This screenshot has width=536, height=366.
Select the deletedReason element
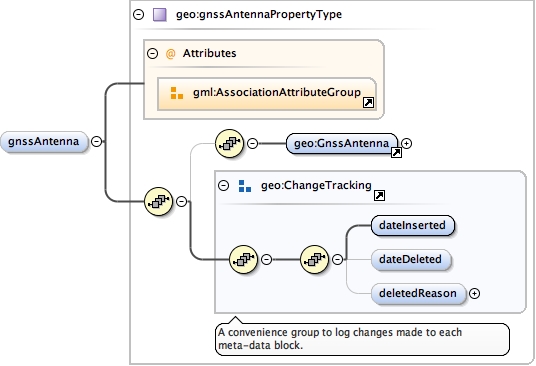418,294
